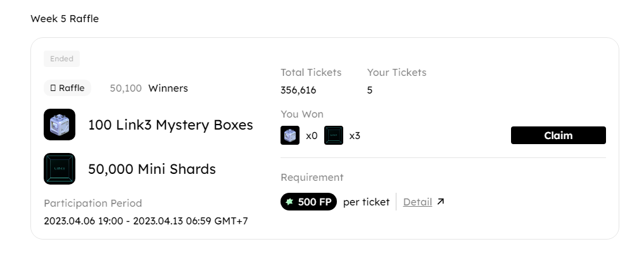The width and height of the screenshot is (644, 256).
Task: Click the 500 FP requirement badge
Action: (x=308, y=202)
